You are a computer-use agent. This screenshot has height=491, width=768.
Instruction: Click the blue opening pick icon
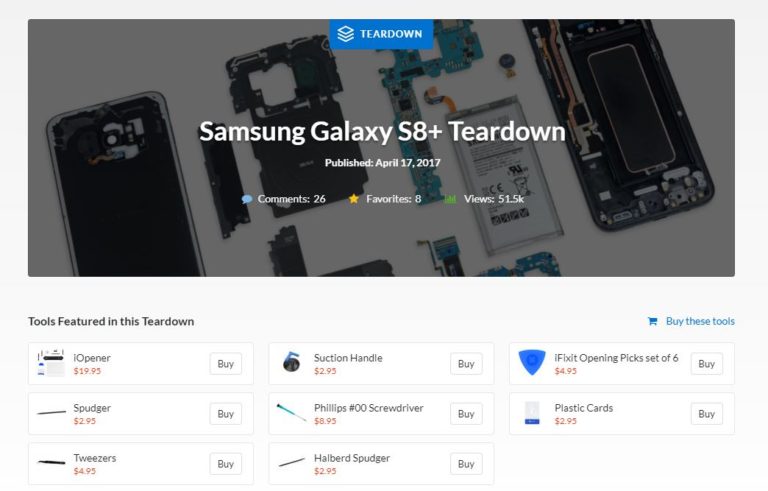click(532, 363)
